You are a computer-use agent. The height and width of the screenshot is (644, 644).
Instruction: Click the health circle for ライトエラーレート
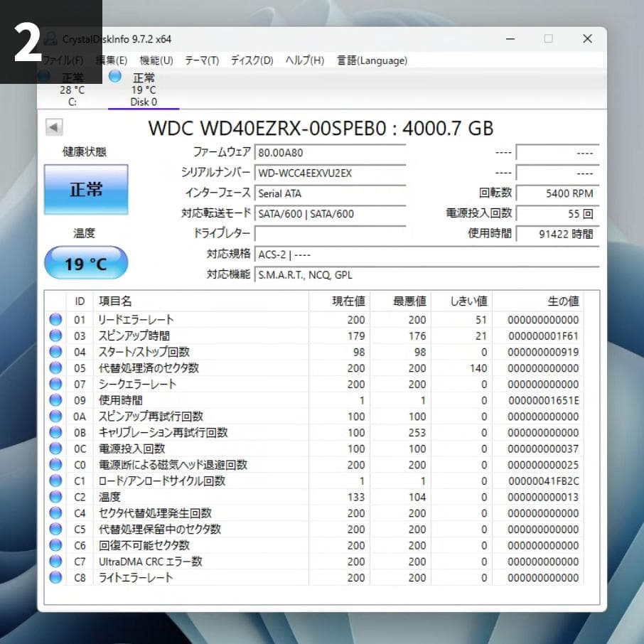point(55,578)
